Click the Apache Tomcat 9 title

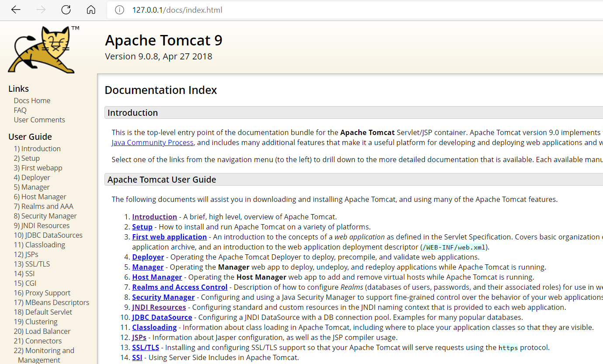[x=163, y=40]
